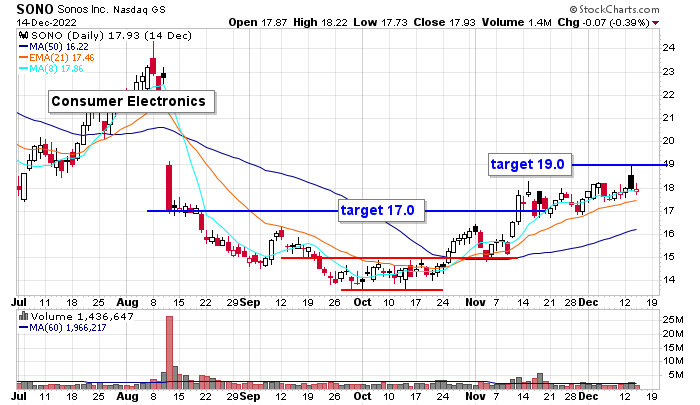Click the Nov label on volume chart axis
The height and width of the screenshot is (405, 700).
click(475, 396)
